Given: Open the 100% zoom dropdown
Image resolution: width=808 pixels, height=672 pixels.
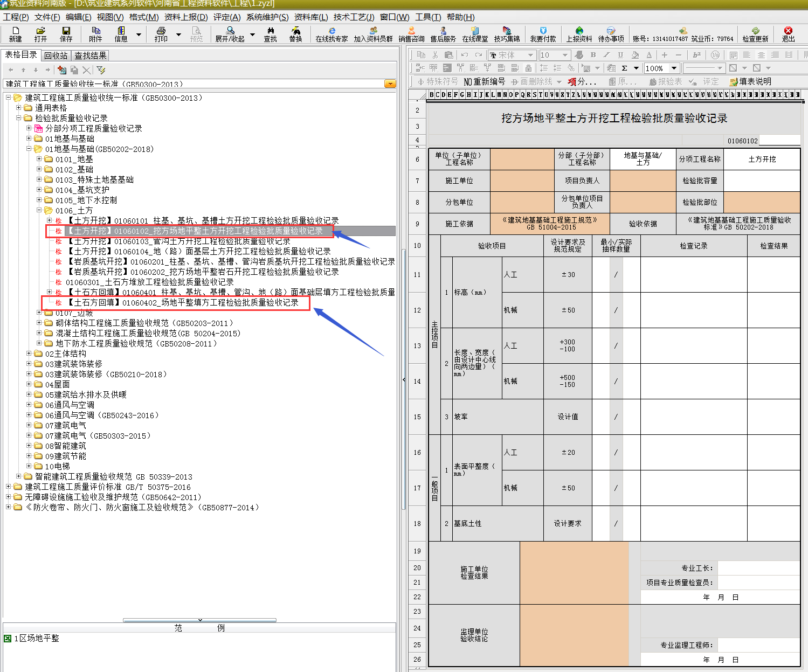Looking at the screenshot, I should pos(674,68).
